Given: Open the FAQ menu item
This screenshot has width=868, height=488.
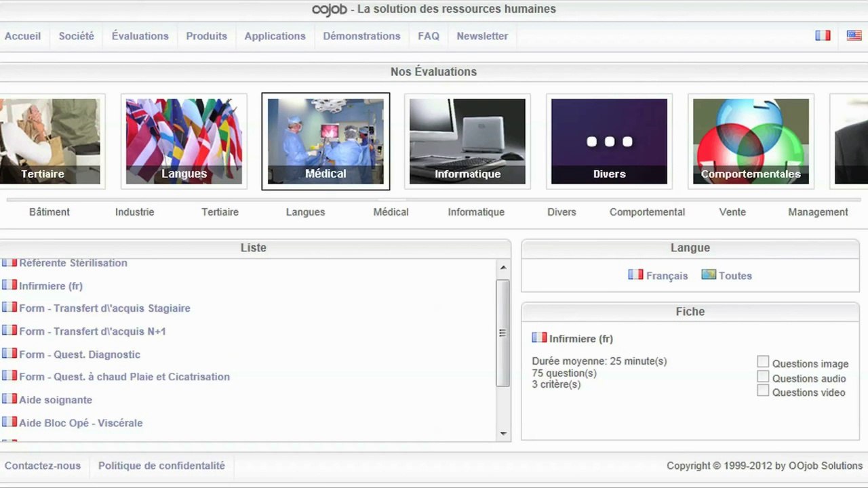Looking at the screenshot, I should click(x=429, y=36).
